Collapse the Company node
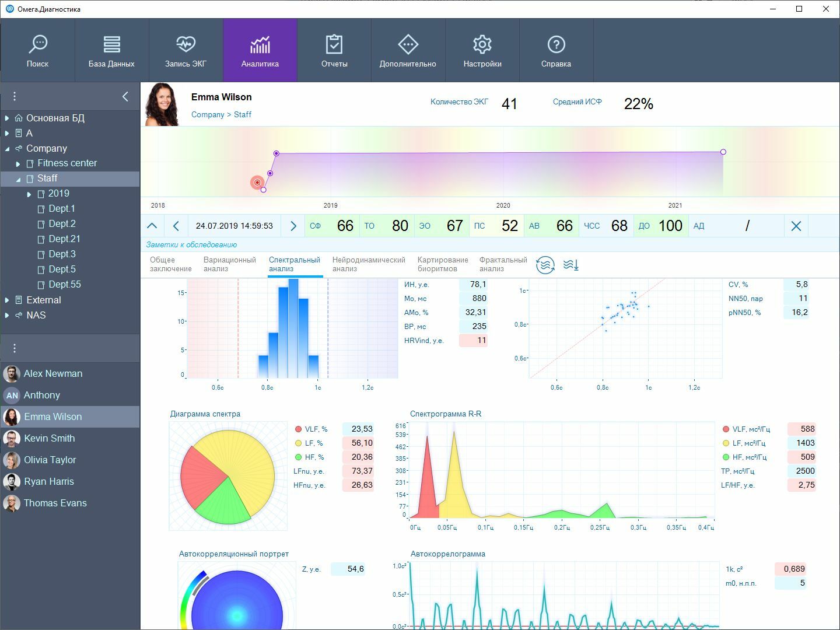Image resolution: width=840 pixels, height=630 pixels. pyautogui.click(x=7, y=149)
